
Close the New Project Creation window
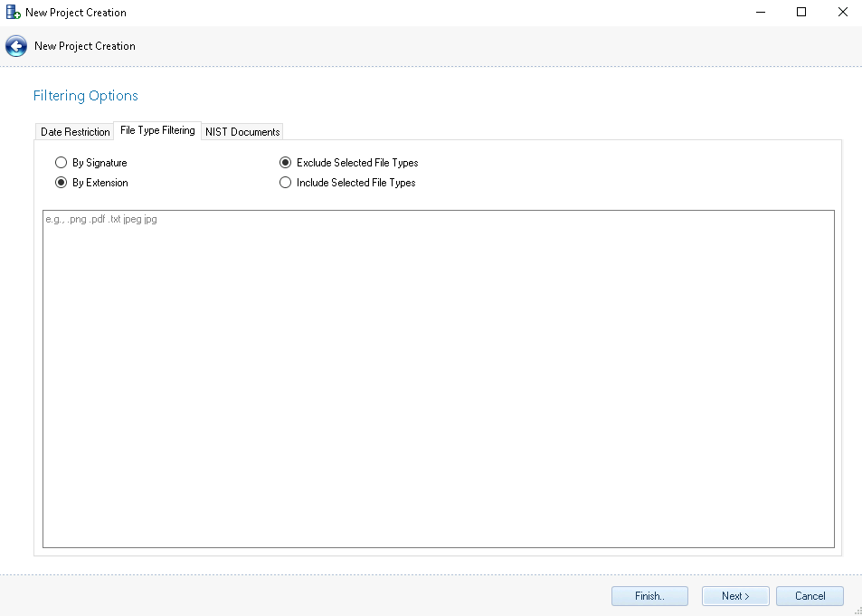842,13
